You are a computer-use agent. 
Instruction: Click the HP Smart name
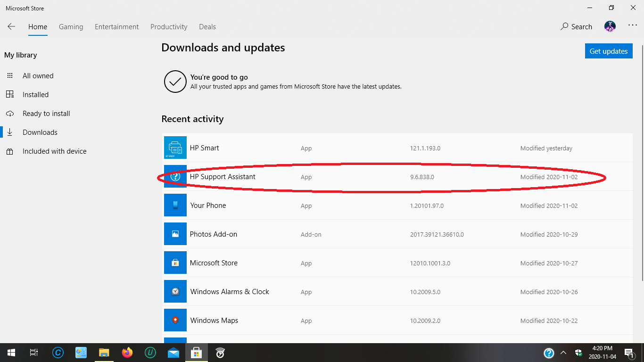pyautogui.click(x=205, y=148)
